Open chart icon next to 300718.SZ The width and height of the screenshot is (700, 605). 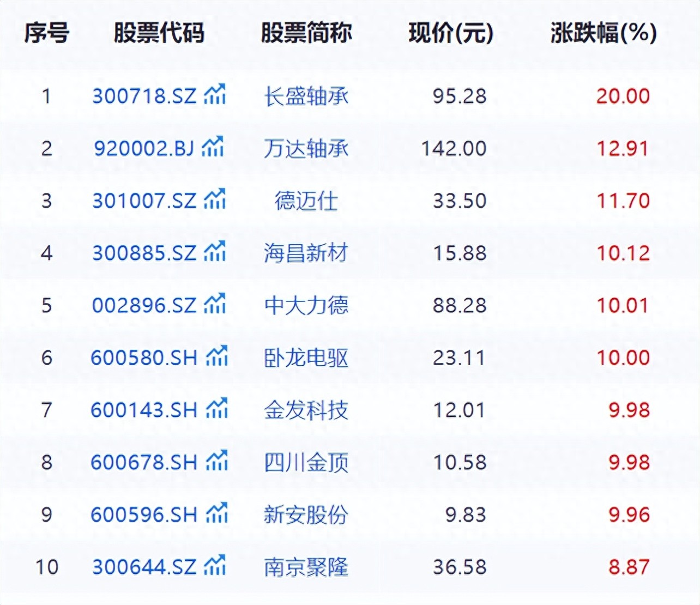[x=215, y=94]
